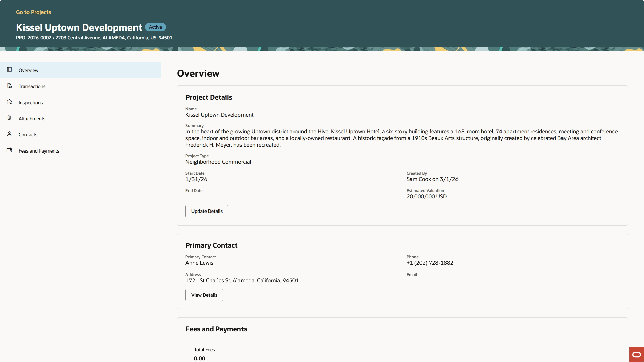The image size is (644, 362).
Task: Select the Transactions document icon
Action: coord(9,86)
